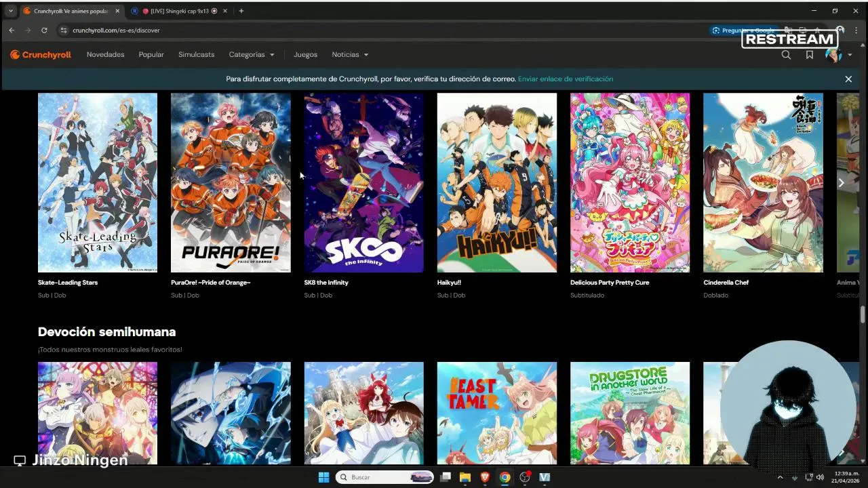Screen dimensions: 868x488
Task: Close the Crunchyroll browser tab
Action: (117, 11)
